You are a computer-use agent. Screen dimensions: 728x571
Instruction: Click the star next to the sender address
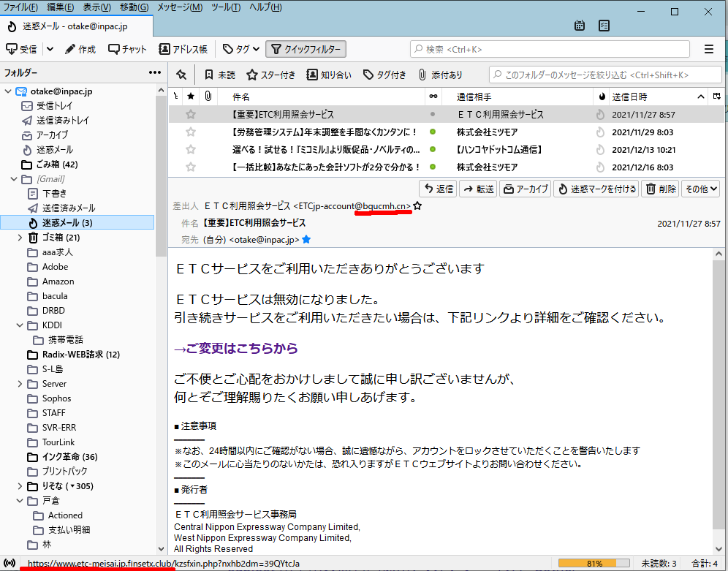point(417,205)
